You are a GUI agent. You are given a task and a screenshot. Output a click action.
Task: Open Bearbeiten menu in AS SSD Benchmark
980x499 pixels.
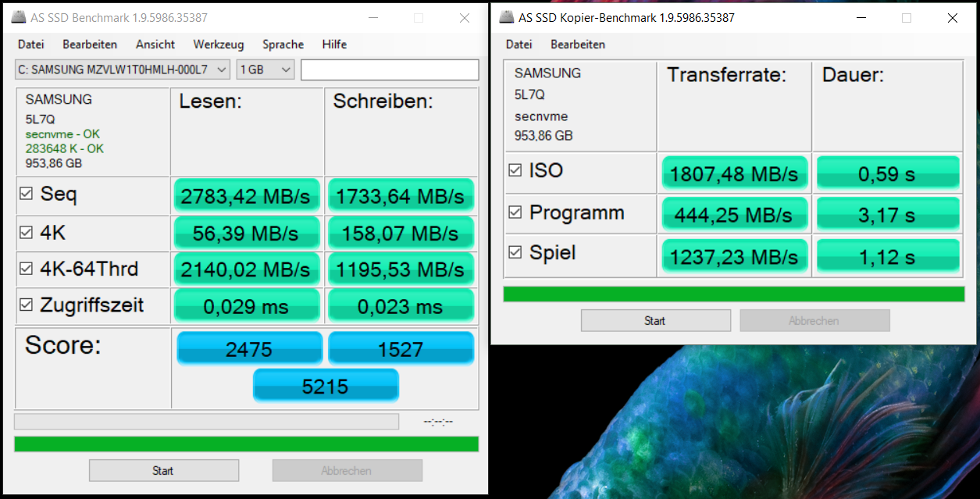[90, 45]
